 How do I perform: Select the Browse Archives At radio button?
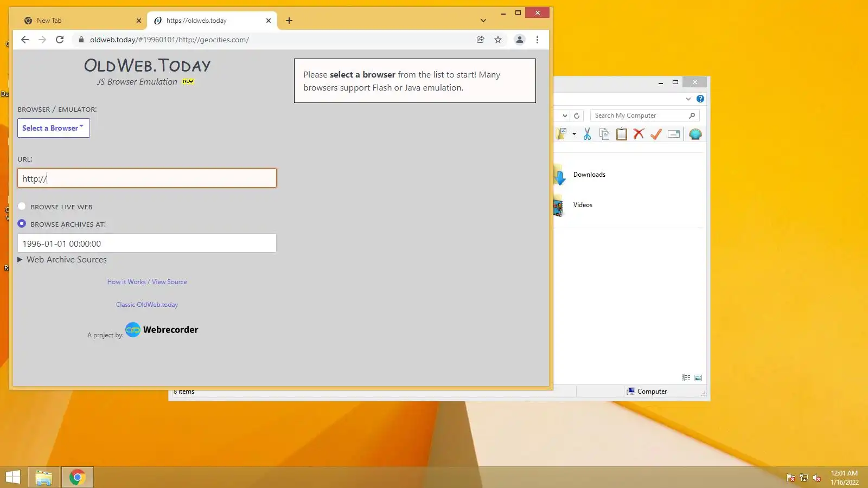tap(22, 223)
